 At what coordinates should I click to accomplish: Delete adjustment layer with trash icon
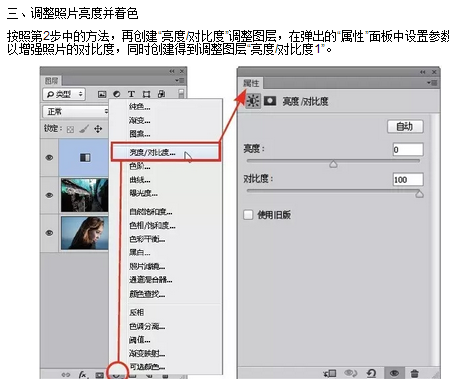point(414,373)
